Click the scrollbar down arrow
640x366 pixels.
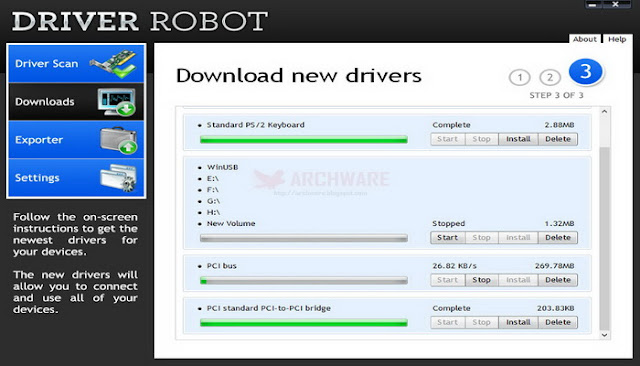pyautogui.click(x=604, y=335)
